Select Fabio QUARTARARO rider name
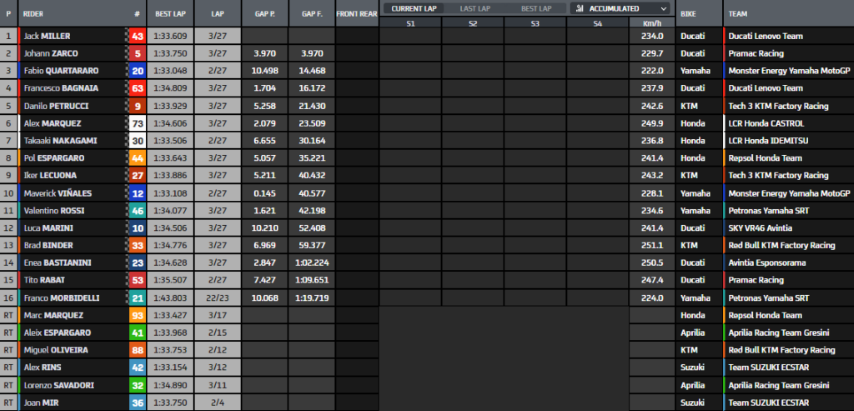 (61, 71)
